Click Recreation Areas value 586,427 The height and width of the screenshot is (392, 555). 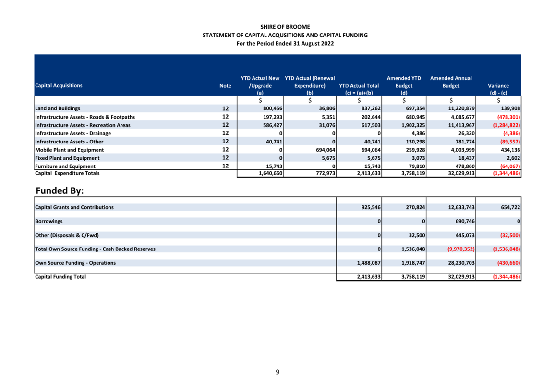click(273, 125)
